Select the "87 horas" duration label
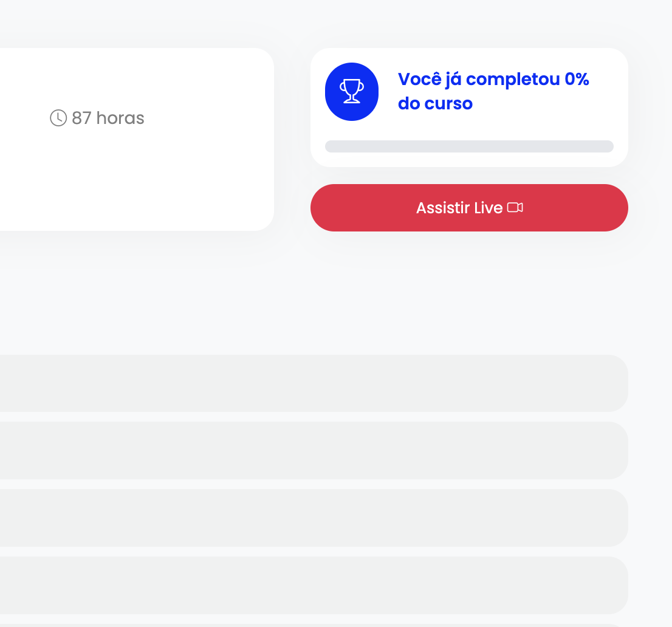This screenshot has height=627, width=672. pyautogui.click(x=108, y=118)
